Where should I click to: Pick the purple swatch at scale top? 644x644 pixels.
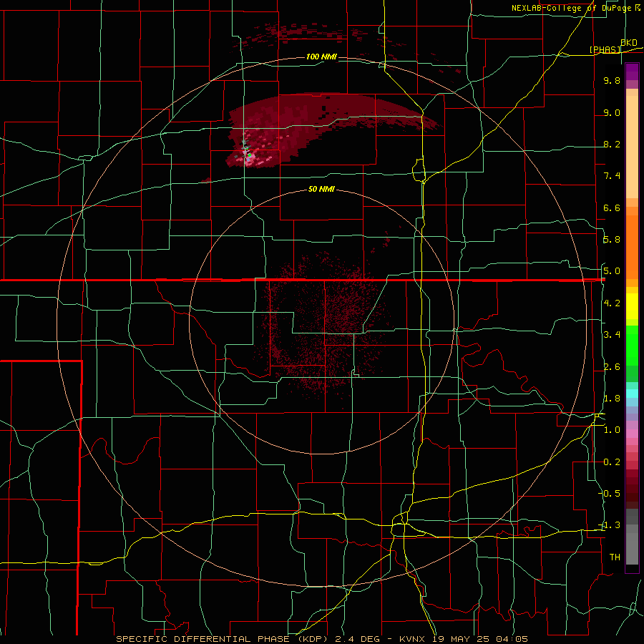tap(632, 72)
